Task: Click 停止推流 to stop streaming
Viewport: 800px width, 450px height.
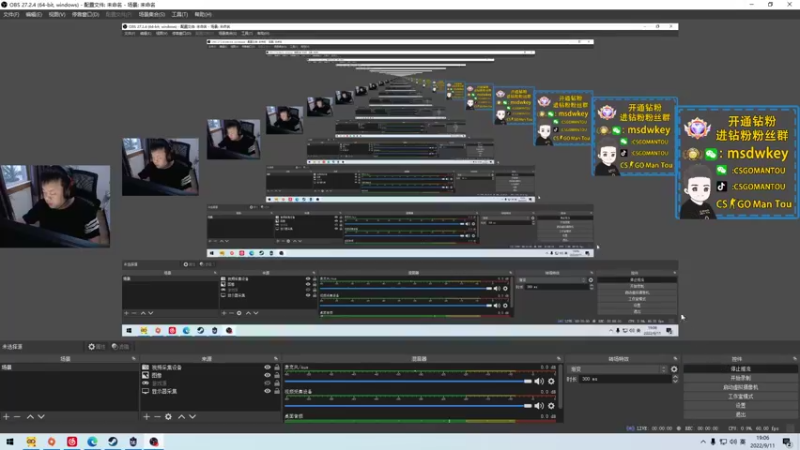Action: (x=740, y=369)
